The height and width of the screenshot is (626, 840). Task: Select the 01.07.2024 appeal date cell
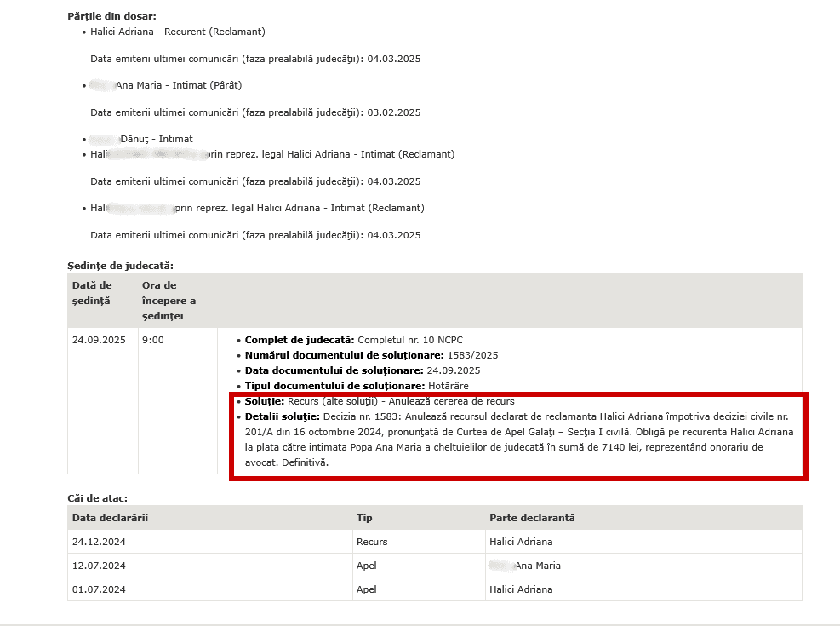tap(99, 589)
